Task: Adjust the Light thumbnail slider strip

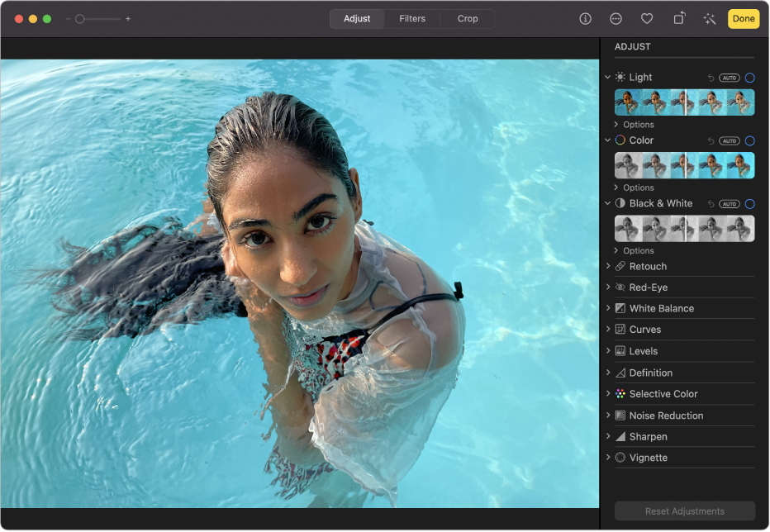Action: coord(684,102)
